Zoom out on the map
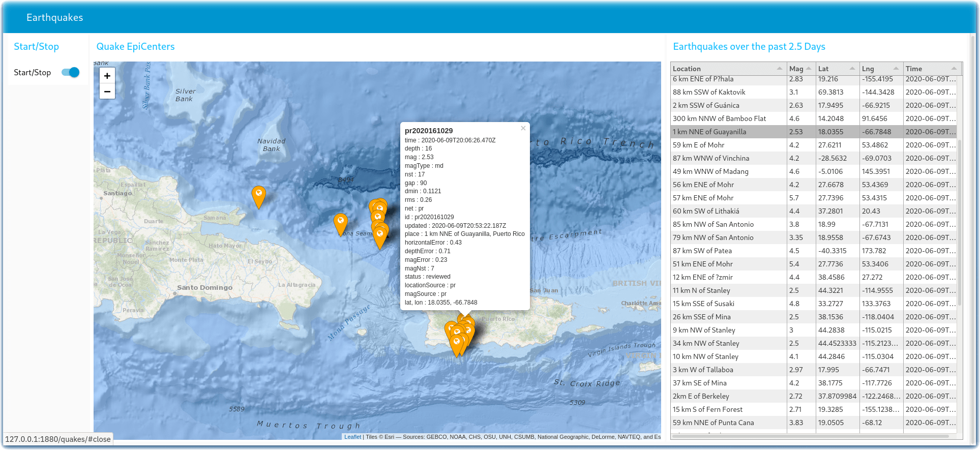 [107, 92]
